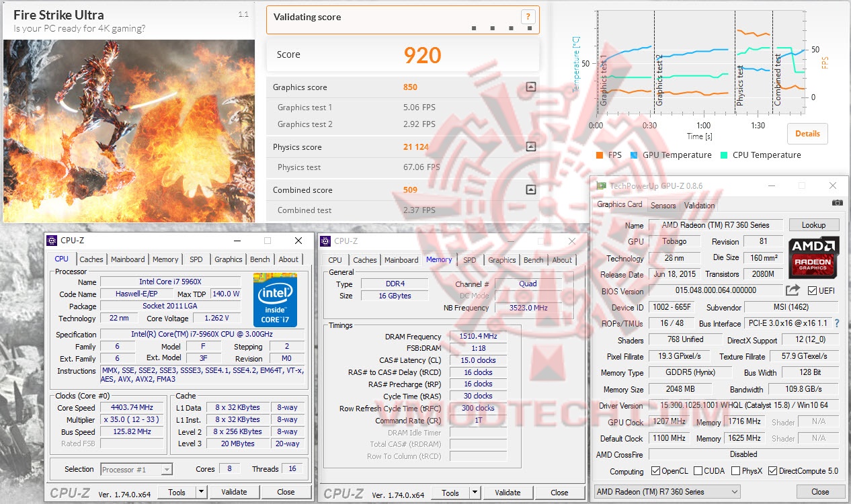The width and height of the screenshot is (851, 504).
Task: Open the Details button under the chart
Action: (807, 133)
